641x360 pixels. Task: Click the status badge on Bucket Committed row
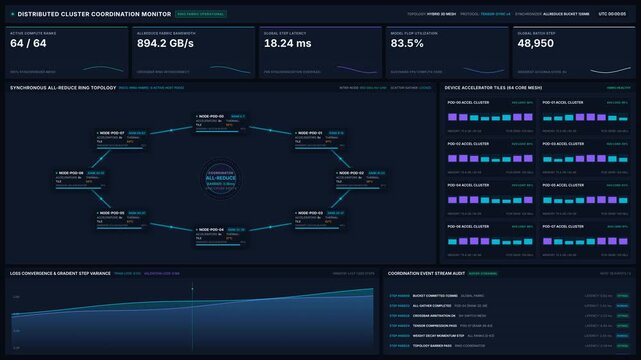[x=623, y=296]
